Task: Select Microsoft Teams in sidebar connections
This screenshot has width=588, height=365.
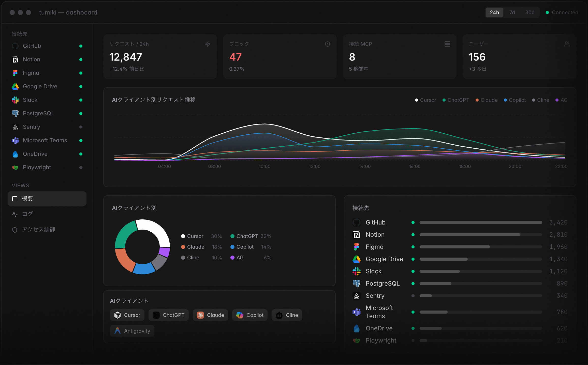Action: [45, 141]
